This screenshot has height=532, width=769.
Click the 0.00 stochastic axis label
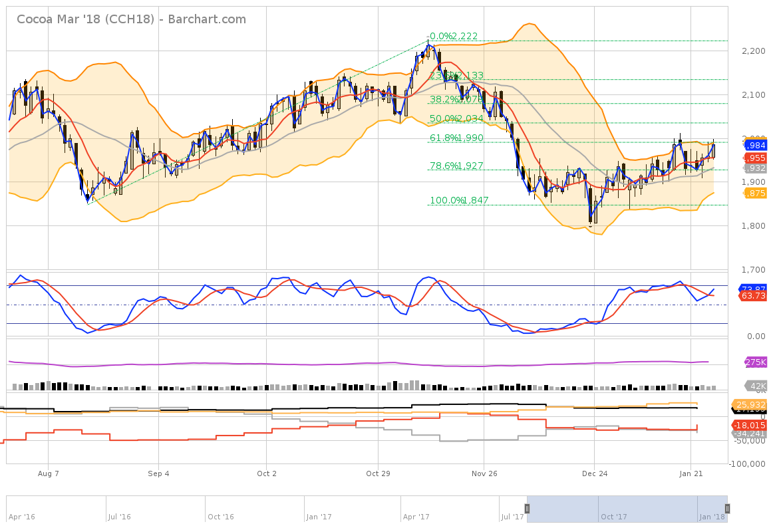point(756,336)
